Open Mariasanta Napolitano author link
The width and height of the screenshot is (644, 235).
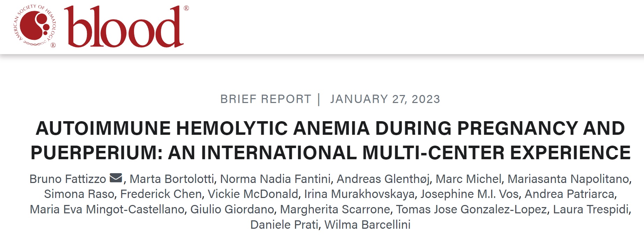click(568, 179)
